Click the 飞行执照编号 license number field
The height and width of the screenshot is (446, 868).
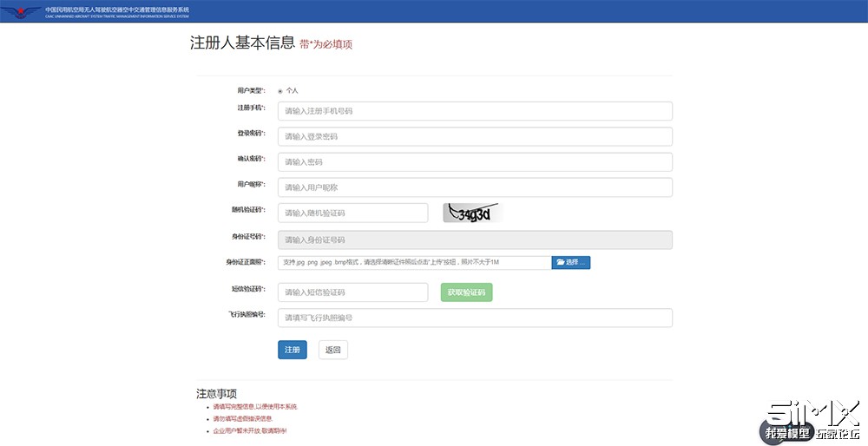coord(475,318)
